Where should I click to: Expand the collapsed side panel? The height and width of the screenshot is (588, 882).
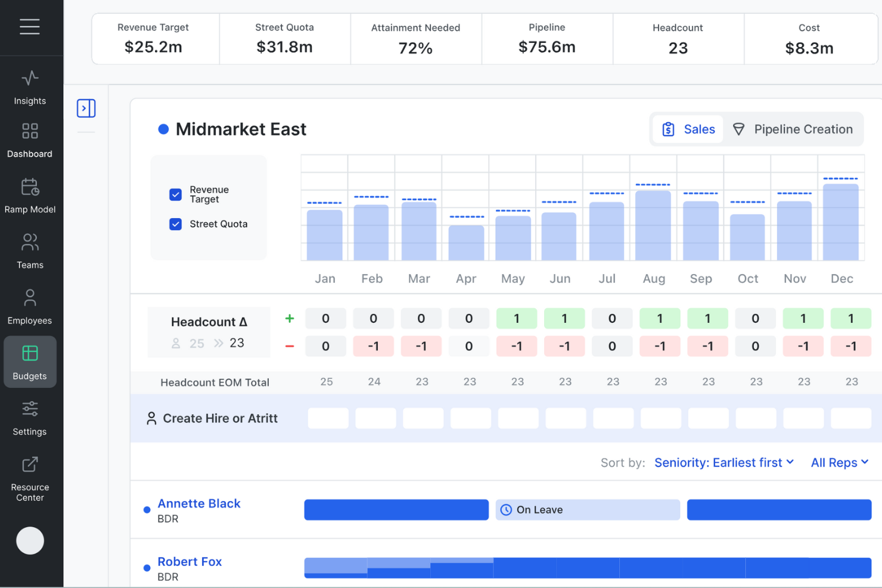(x=86, y=108)
